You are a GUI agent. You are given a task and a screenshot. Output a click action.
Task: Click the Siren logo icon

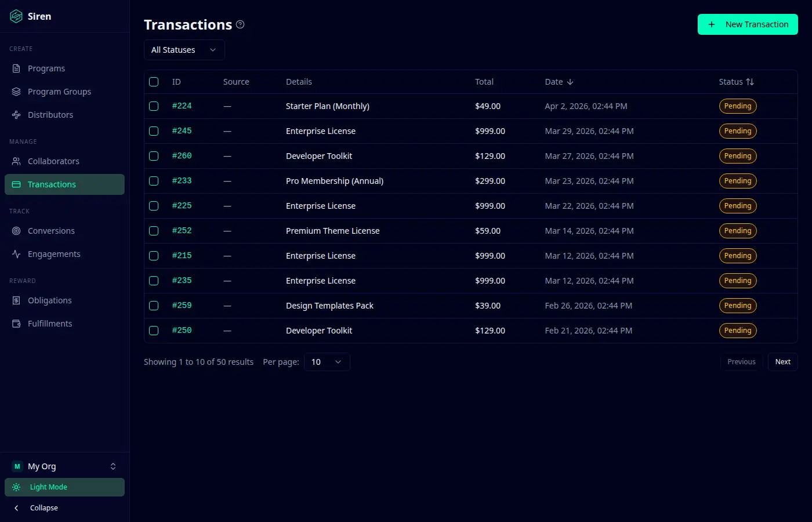(x=16, y=16)
